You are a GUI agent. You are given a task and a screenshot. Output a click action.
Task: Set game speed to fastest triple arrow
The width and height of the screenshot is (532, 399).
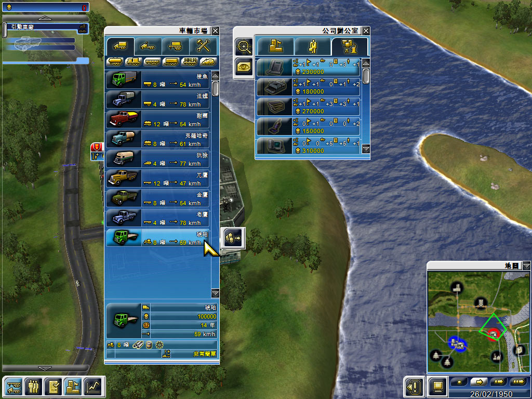tap(518, 382)
